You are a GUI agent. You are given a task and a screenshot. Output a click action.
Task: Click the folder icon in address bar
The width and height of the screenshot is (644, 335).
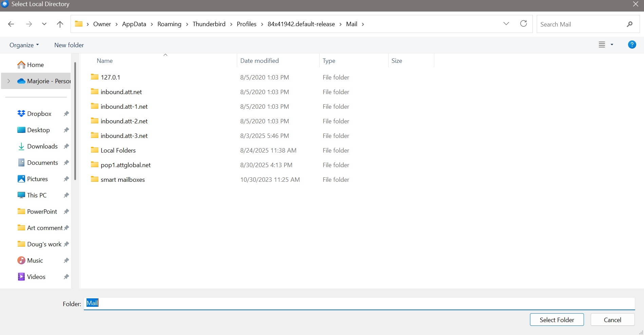pos(79,24)
